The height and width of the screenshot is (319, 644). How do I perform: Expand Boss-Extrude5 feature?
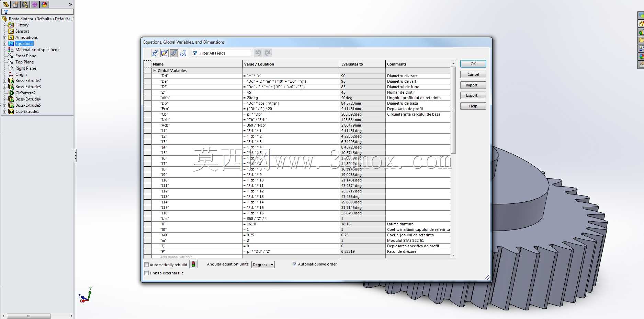[5, 106]
